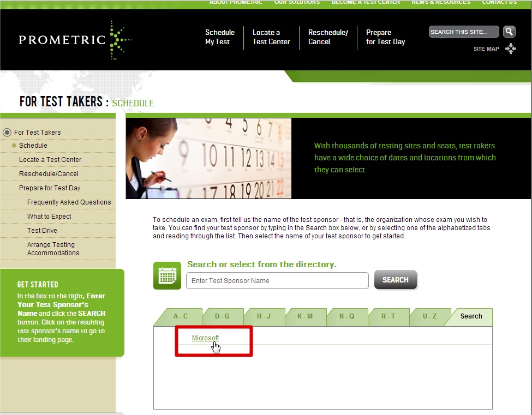The height and width of the screenshot is (415, 532).
Task: Open Frequently Asked Questions in sidebar
Action: (69, 202)
